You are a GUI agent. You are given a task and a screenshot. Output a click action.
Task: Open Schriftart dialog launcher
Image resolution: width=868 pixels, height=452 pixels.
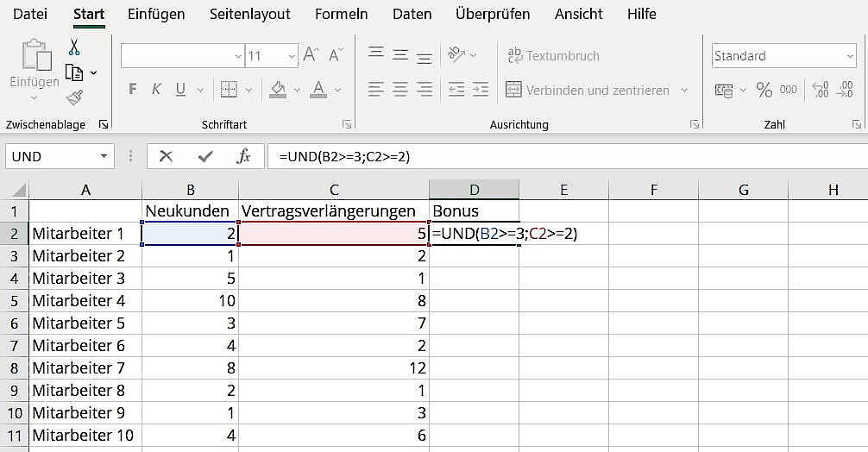coord(347,124)
